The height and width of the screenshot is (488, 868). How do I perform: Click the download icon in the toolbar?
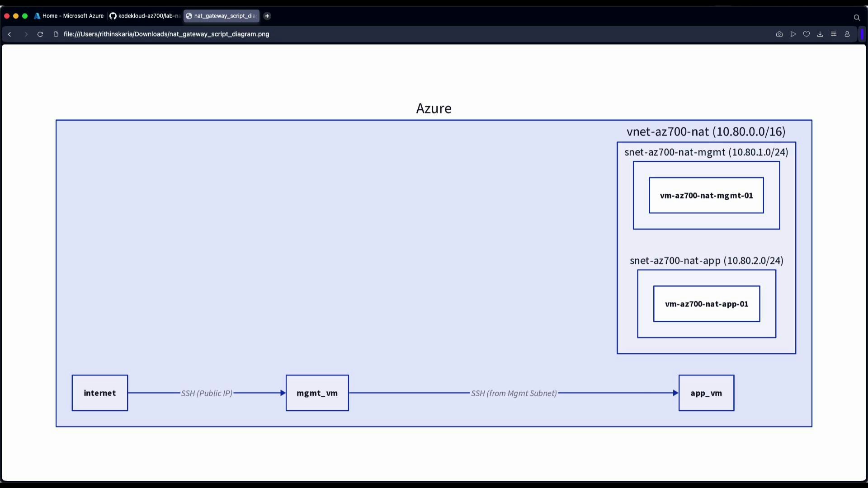point(820,34)
